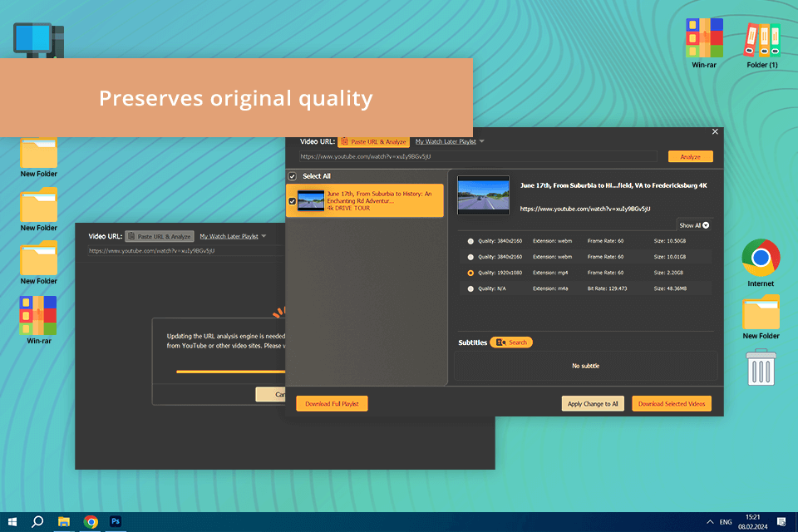Image resolution: width=798 pixels, height=532 pixels.
Task: Click the subtitles Search button
Action: (x=511, y=342)
